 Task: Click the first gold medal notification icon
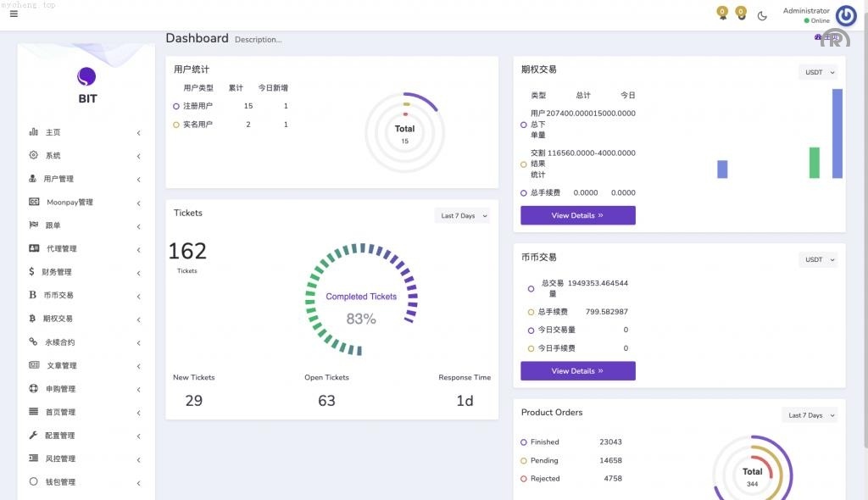pos(722,13)
